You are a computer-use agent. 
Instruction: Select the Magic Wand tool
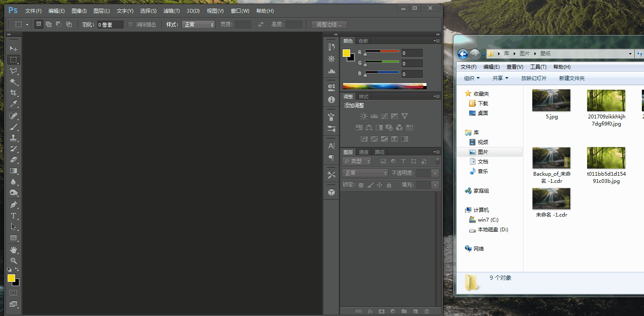click(13, 82)
